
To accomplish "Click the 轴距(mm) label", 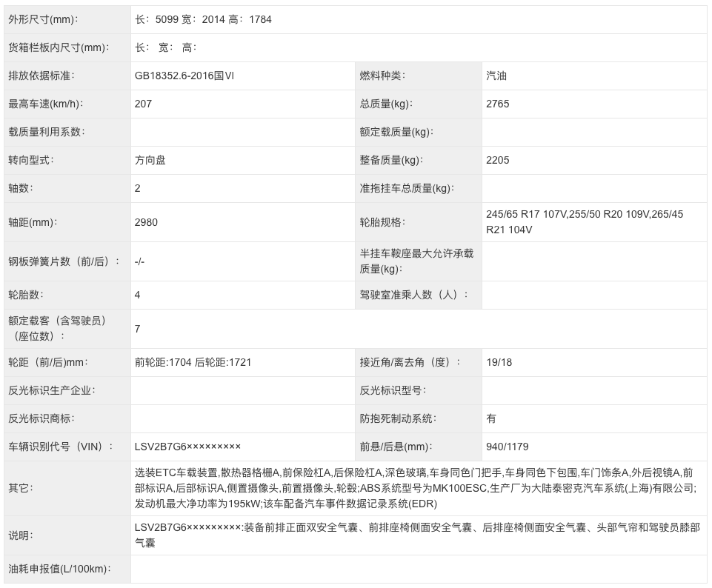I will [x=33, y=222].
